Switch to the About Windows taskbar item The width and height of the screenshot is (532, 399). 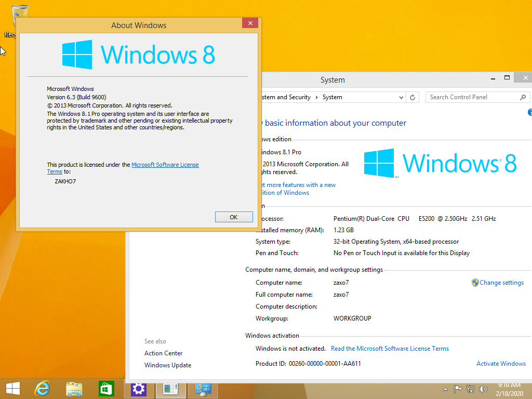tap(170, 390)
